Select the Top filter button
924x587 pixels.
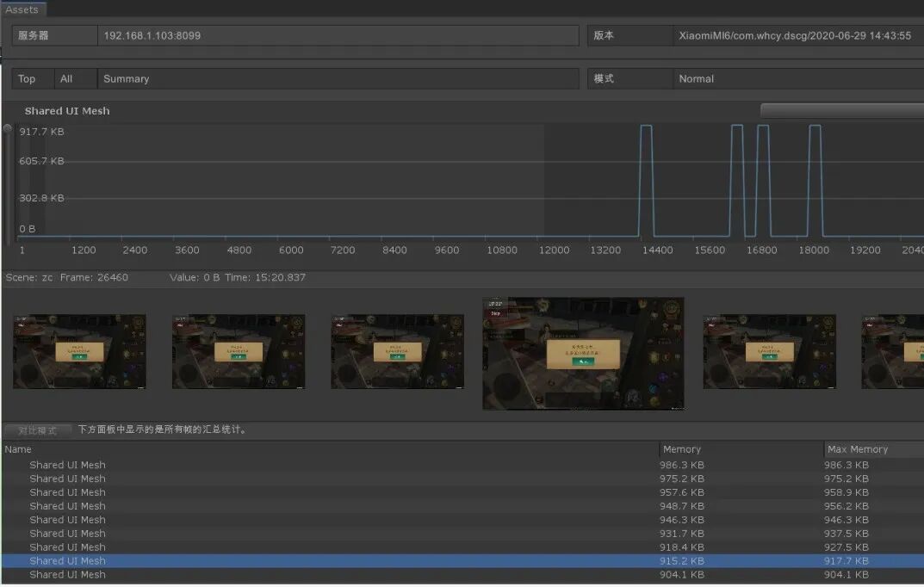(33, 78)
